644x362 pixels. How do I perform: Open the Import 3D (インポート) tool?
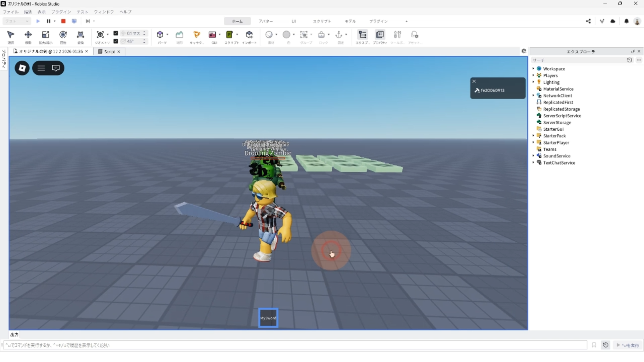249,35
